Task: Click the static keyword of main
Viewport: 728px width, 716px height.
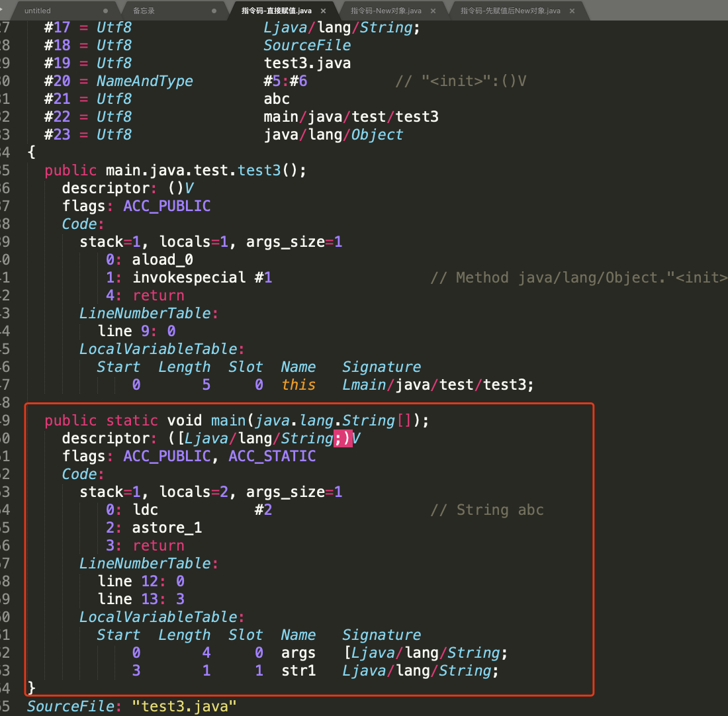Action: [132, 420]
